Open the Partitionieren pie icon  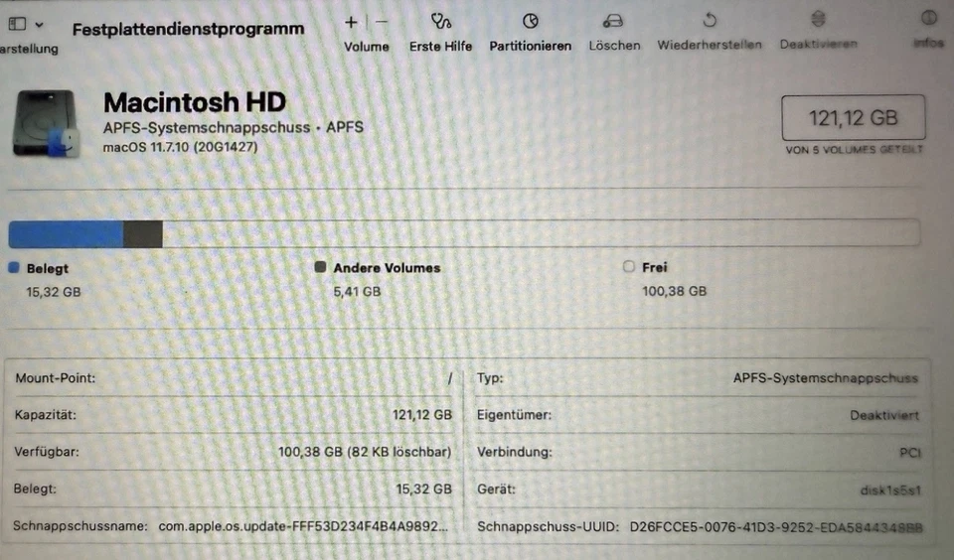[x=531, y=21]
